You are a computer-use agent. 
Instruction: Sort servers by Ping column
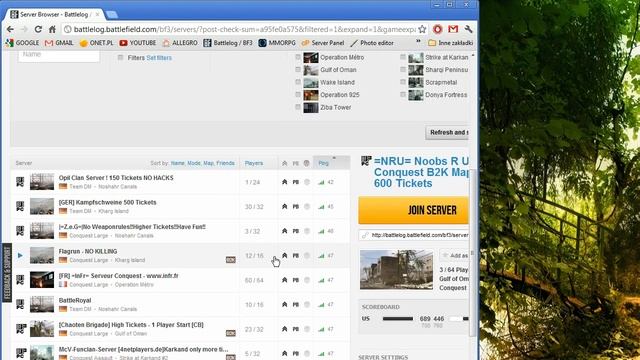tap(323, 163)
